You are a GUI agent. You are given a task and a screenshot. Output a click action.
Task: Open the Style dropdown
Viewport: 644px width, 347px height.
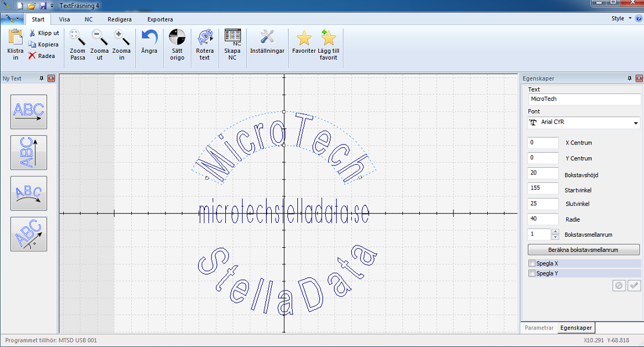pos(621,19)
